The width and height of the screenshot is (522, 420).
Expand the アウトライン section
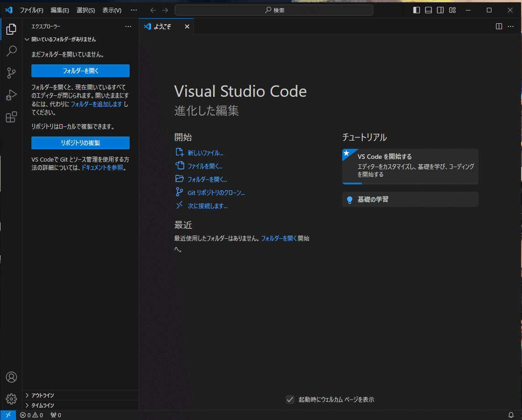[80, 395]
